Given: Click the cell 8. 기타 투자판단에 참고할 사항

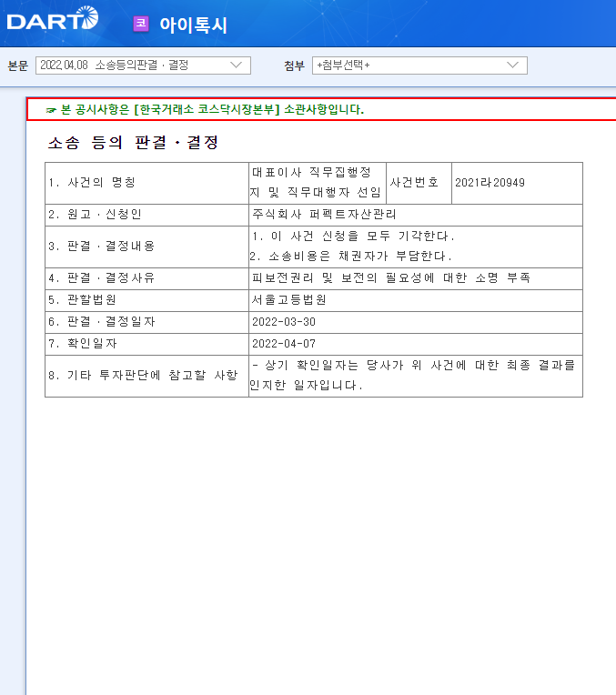Looking at the screenshot, I should pyautogui.click(x=146, y=376).
